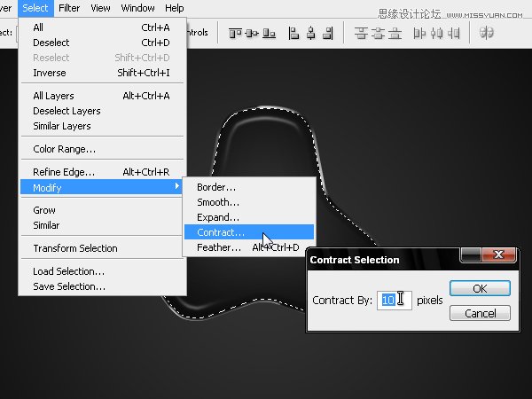Viewport: 532px width, 399px height.
Task: Click the Contract By pixels input field
Action: click(x=395, y=301)
